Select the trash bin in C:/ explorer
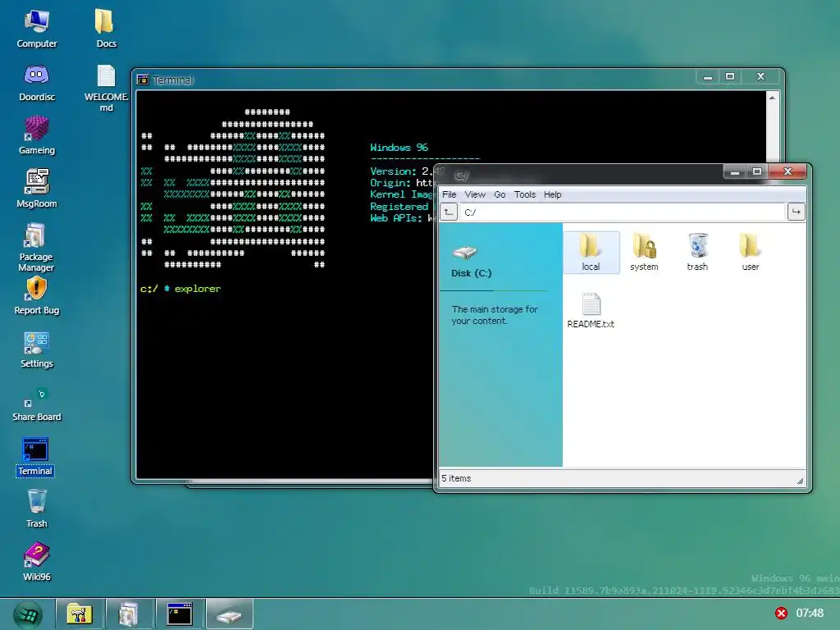 (697, 253)
